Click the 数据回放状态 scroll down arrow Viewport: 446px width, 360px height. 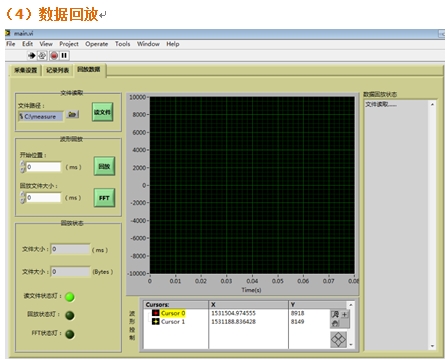432,346
